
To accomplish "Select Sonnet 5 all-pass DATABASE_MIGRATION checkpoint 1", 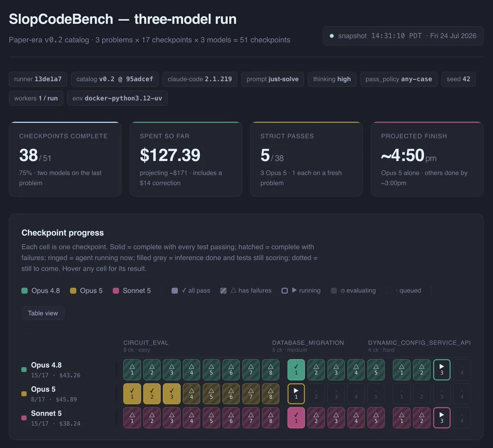I will pyautogui.click(x=296, y=418).
